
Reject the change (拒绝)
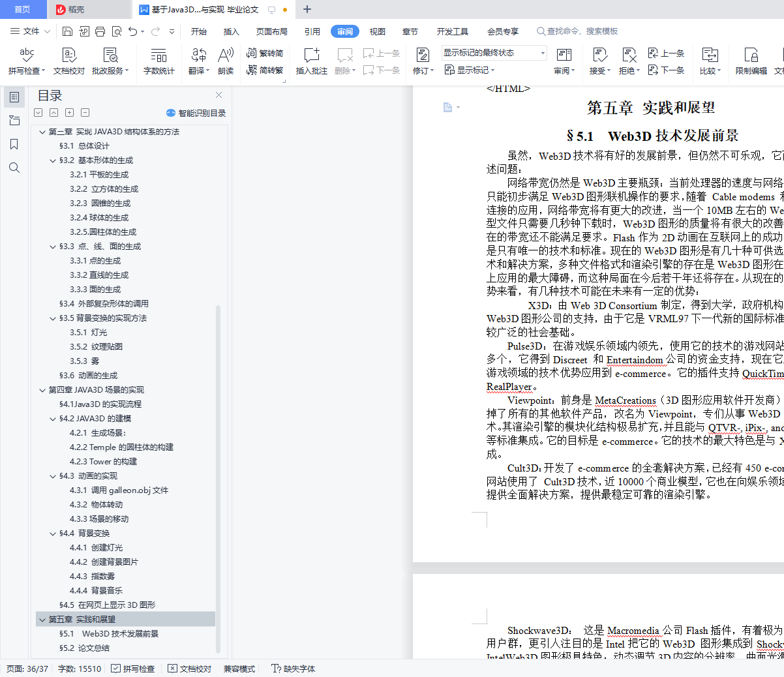629,61
